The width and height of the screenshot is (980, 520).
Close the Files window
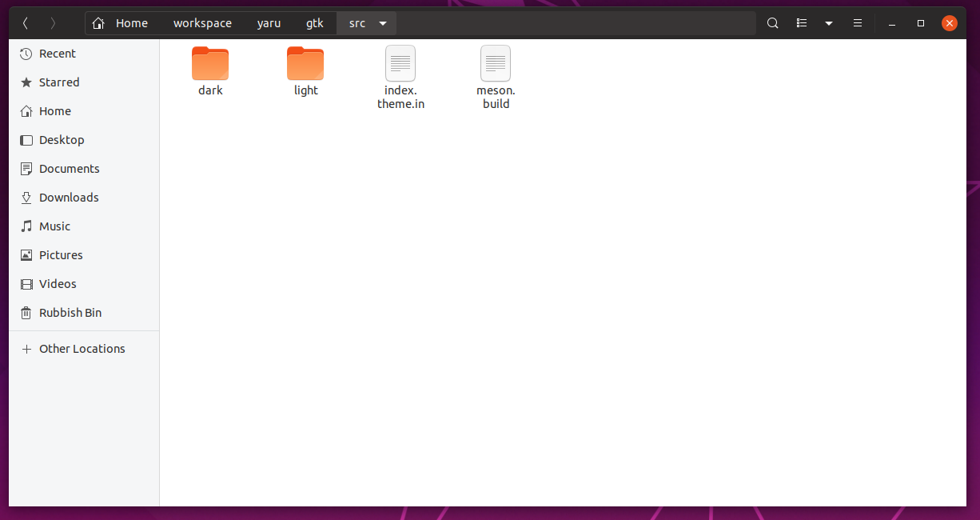click(x=950, y=23)
